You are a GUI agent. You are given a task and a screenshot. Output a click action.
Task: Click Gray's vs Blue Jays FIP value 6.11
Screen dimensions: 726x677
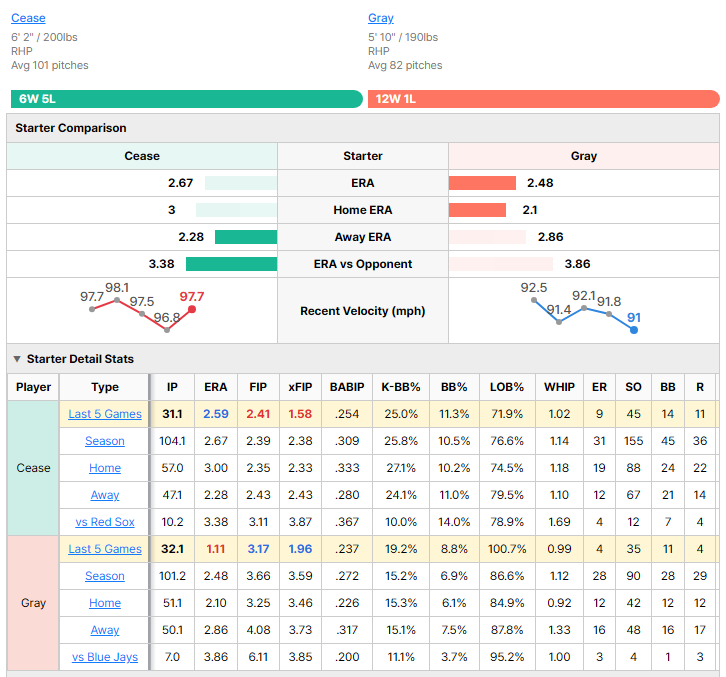tap(258, 657)
